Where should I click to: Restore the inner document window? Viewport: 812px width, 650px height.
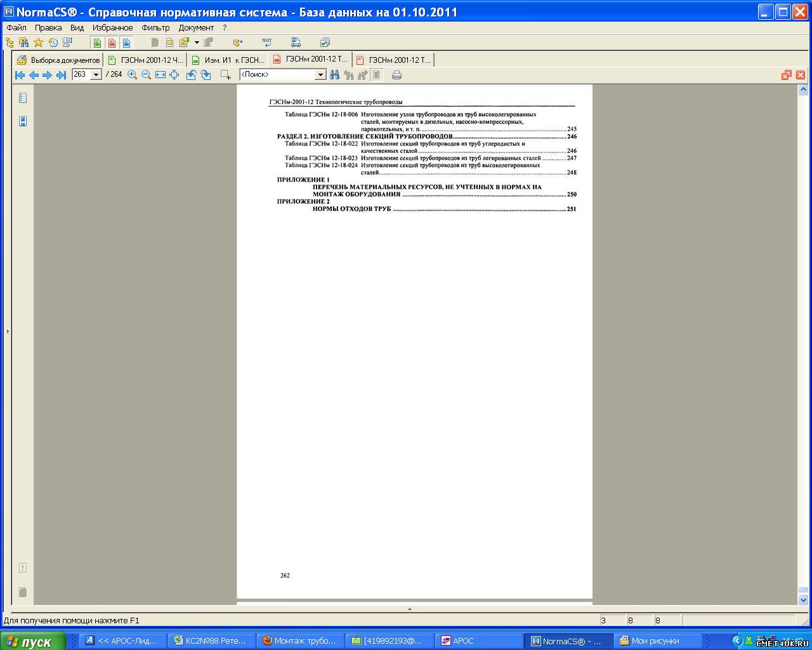[x=787, y=75]
